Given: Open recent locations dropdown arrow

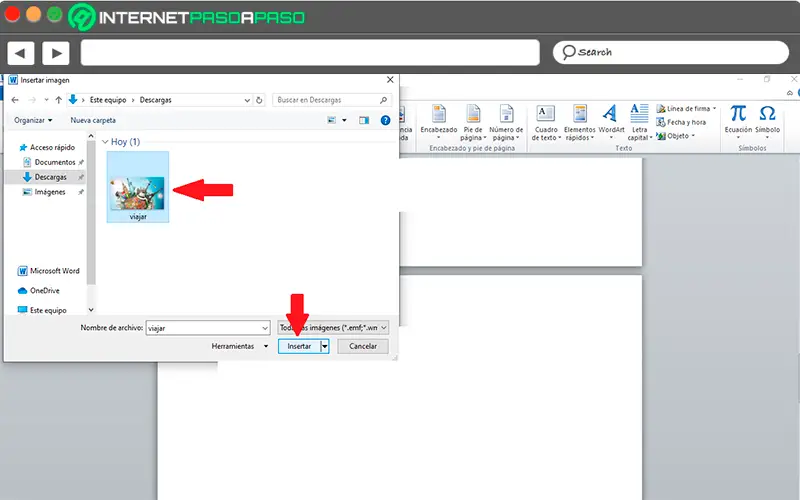Looking at the screenshot, I should coord(46,100).
